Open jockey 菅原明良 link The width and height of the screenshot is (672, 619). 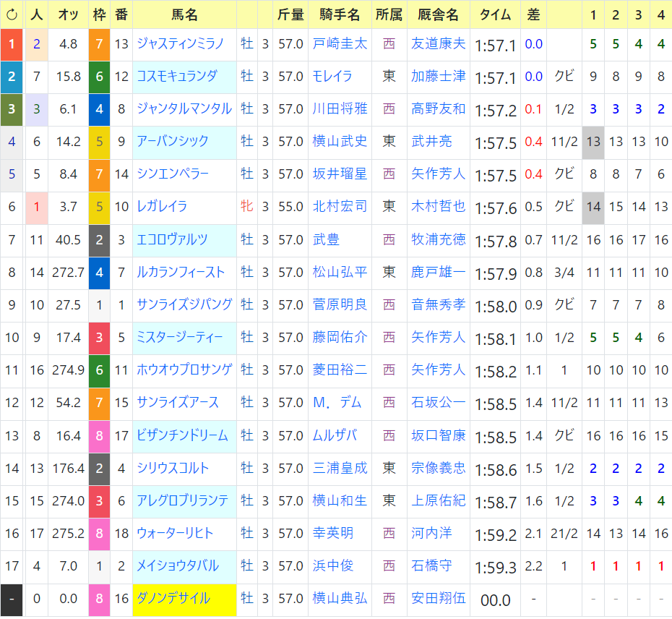[340, 305]
